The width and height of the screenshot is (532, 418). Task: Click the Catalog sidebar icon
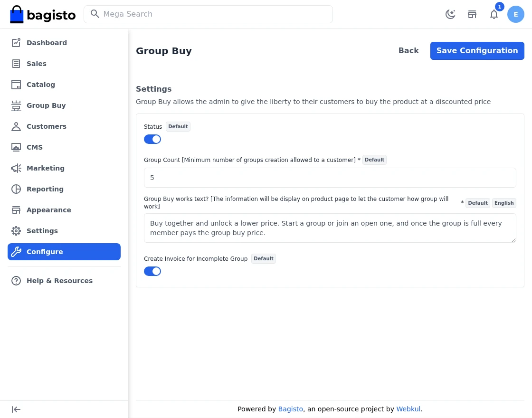pos(16,85)
